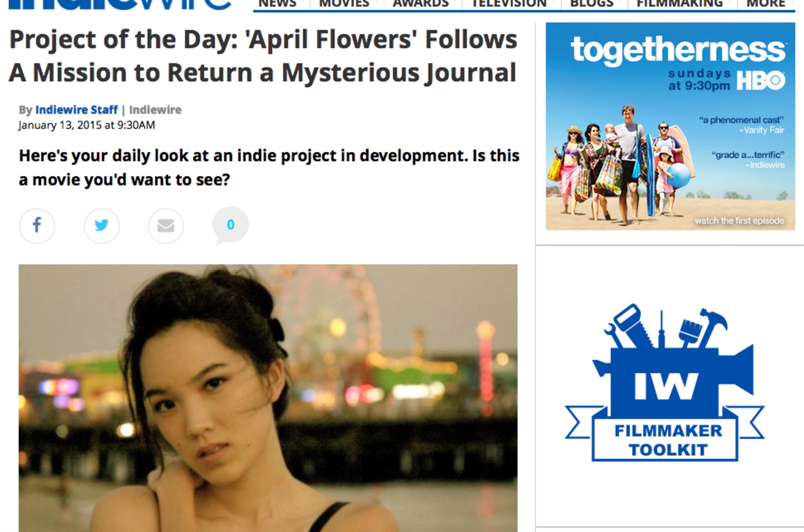Click the April Flowers article headline
This screenshot has height=532, width=804.
(x=263, y=56)
